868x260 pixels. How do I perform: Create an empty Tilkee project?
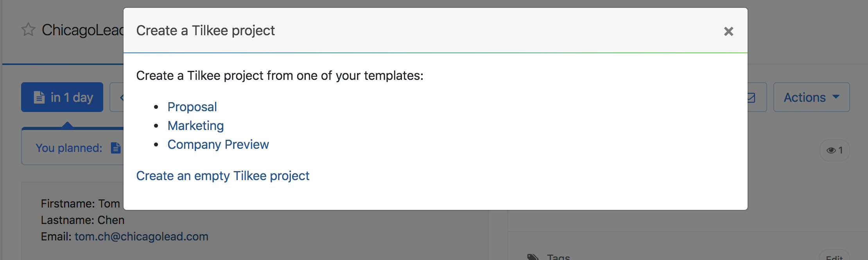point(222,176)
